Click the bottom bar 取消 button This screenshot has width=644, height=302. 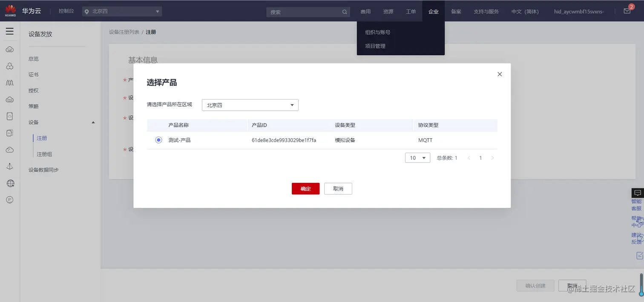coord(572,285)
